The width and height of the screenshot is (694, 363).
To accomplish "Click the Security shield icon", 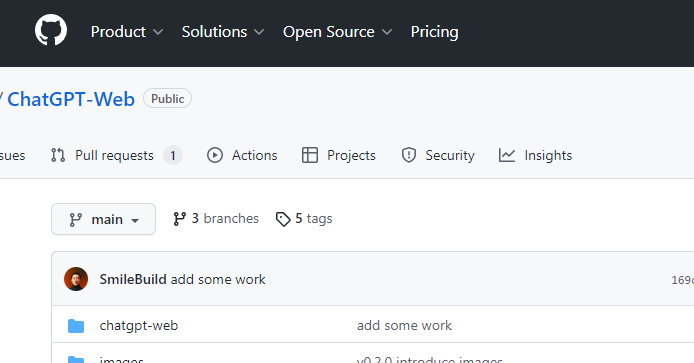I will [x=409, y=155].
